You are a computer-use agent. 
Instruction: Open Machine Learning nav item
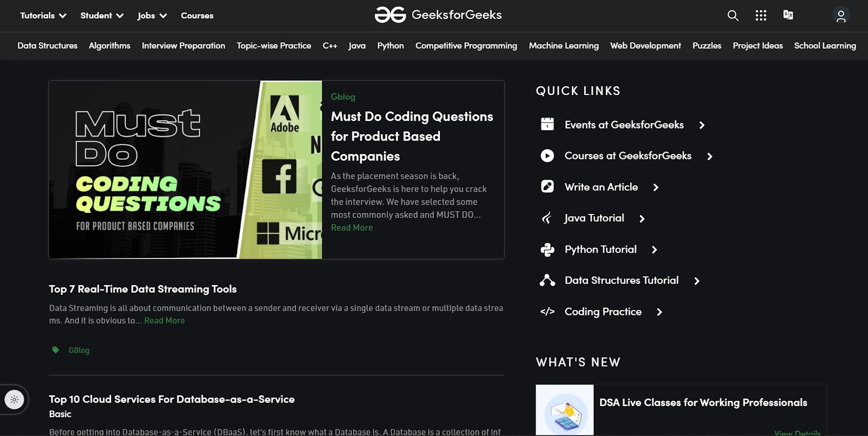pyautogui.click(x=564, y=46)
